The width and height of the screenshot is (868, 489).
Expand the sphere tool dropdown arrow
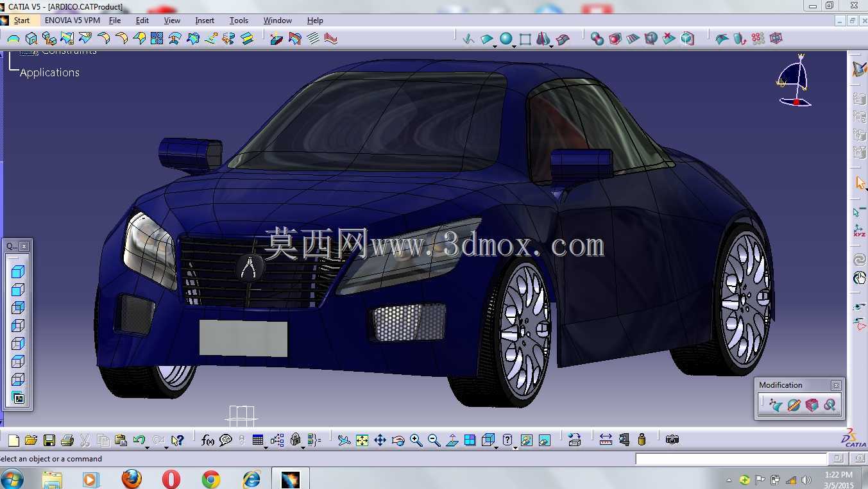coord(515,46)
